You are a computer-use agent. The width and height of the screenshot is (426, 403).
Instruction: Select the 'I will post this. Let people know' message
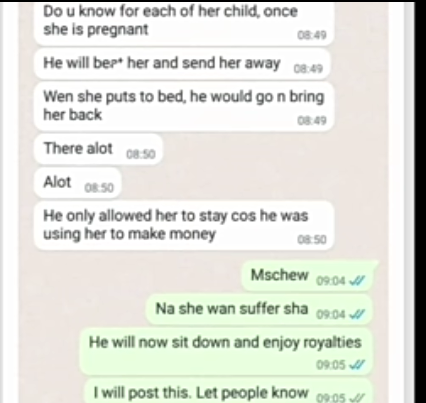pyautogui.click(x=228, y=391)
